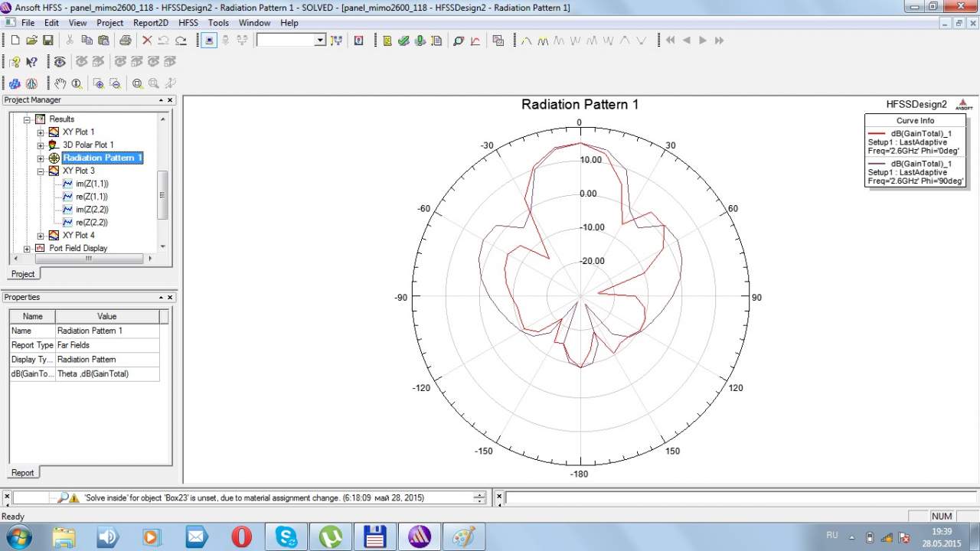
Task: Open the Report2D menu
Action: (x=151, y=23)
